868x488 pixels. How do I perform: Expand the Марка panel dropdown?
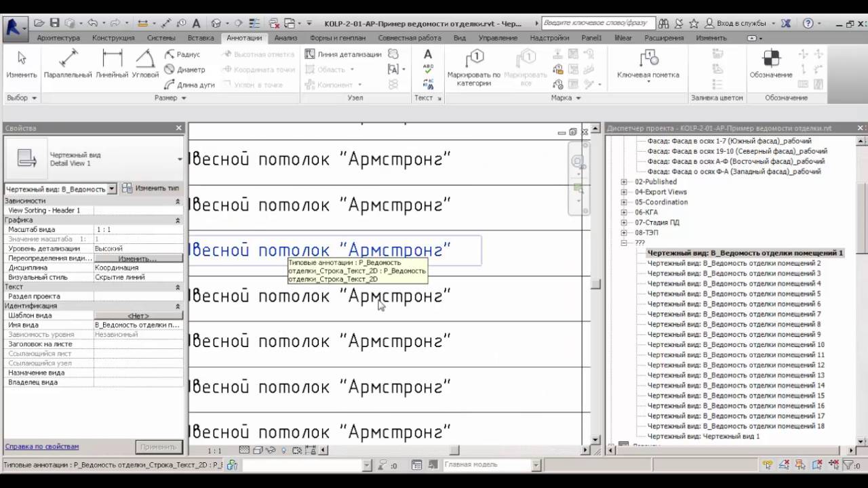[578, 98]
